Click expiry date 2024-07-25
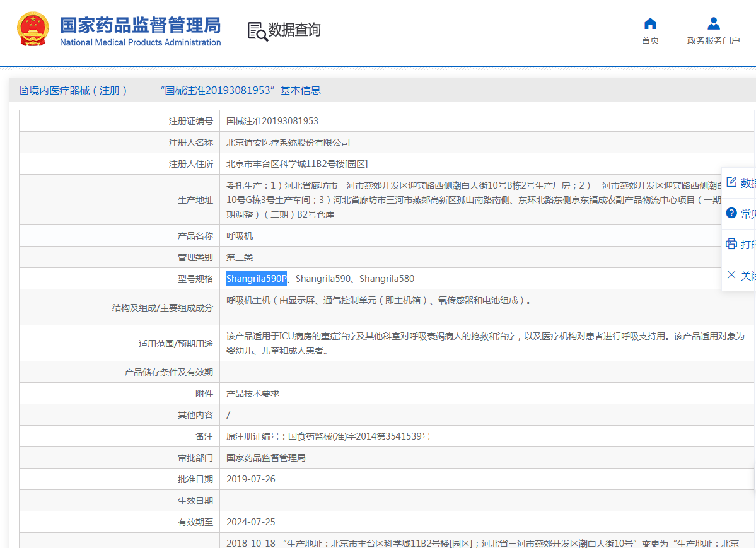 pos(251,522)
